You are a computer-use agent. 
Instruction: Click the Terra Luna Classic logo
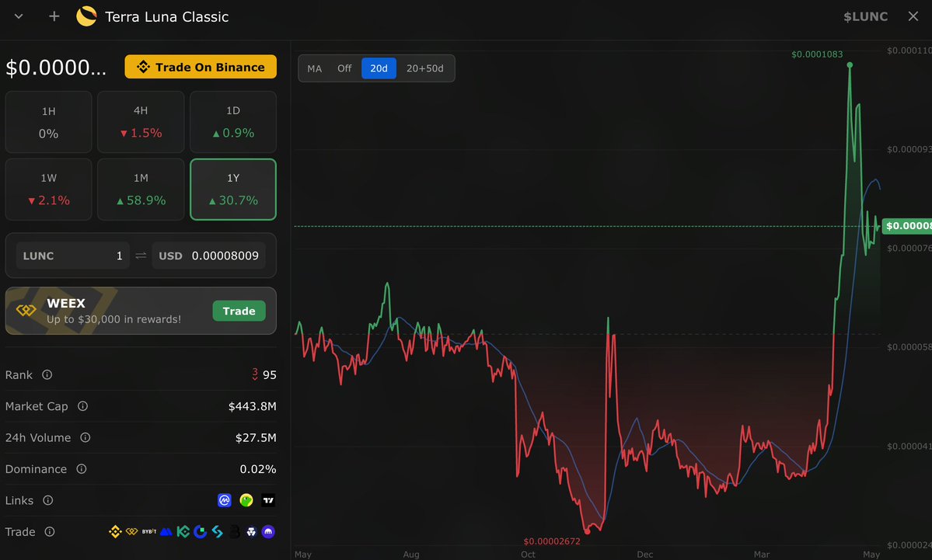87,16
